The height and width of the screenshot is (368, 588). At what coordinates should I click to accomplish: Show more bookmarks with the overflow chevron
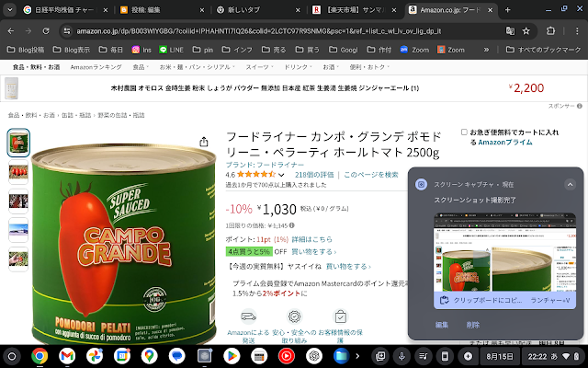click(x=486, y=50)
